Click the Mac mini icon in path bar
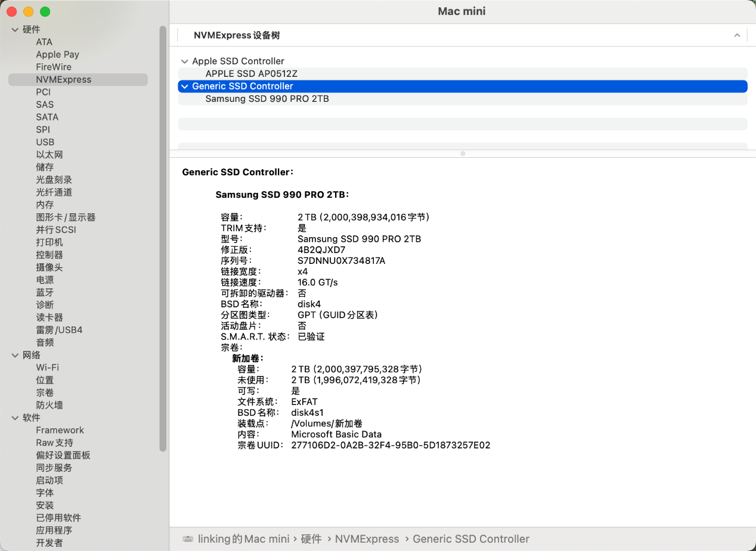Image resolution: width=756 pixels, height=551 pixels. tap(188, 539)
